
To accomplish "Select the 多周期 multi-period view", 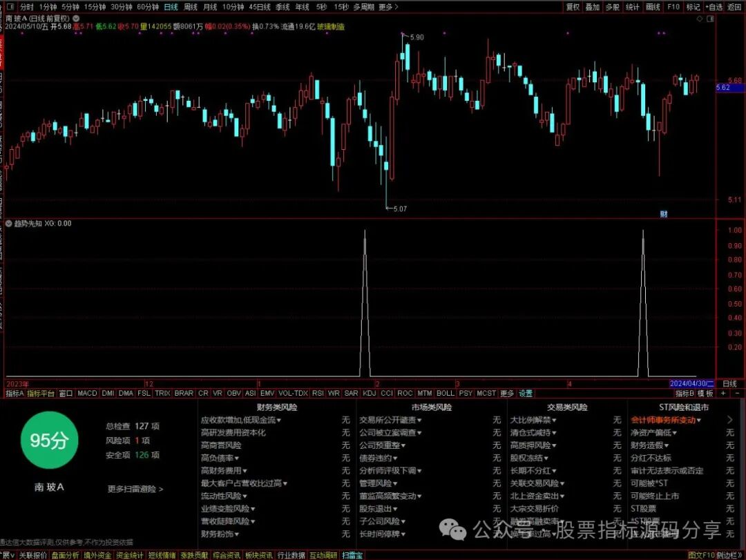I will click(364, 7).
